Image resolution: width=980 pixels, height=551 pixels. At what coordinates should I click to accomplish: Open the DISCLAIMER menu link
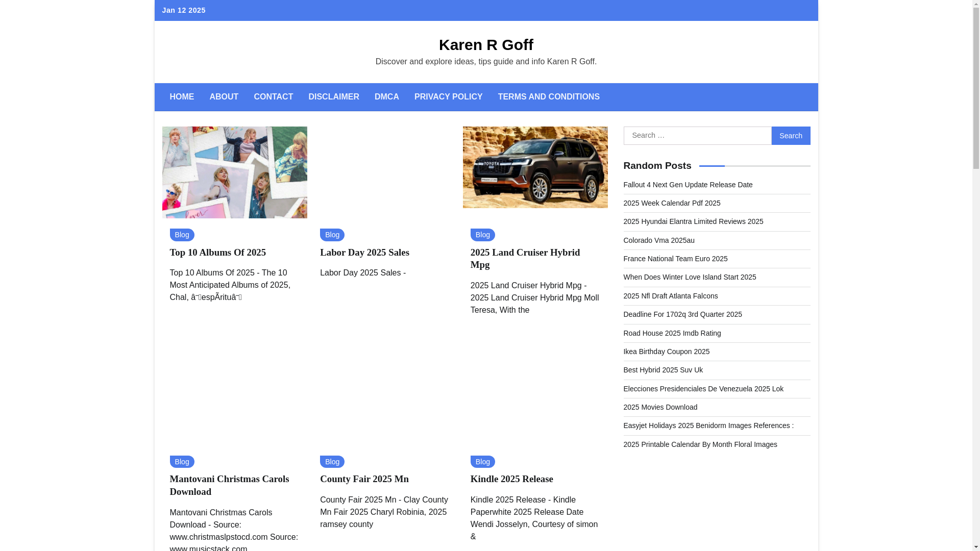(333, 97)
